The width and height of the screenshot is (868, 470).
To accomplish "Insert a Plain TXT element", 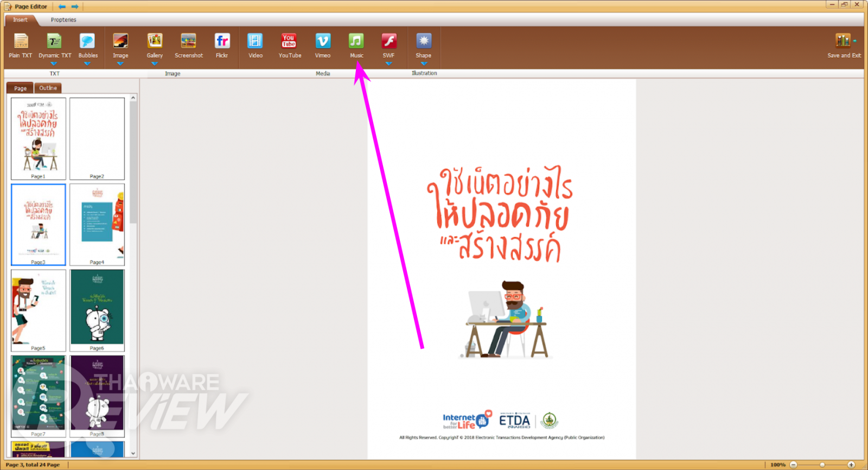I will [x=21, y=46].
